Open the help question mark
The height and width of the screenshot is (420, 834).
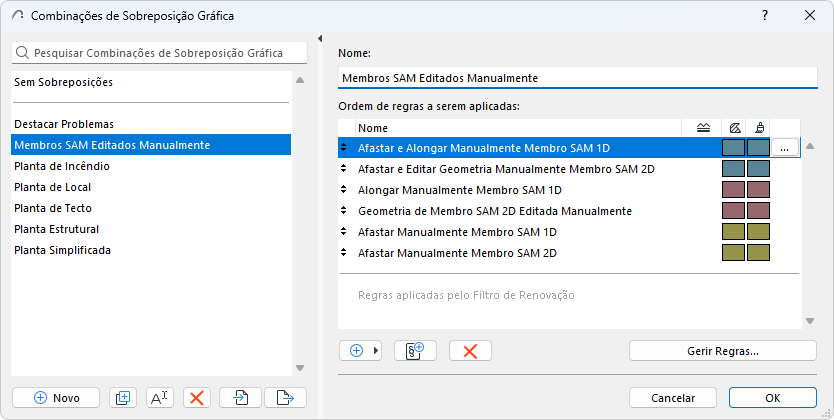click(765, 16)
